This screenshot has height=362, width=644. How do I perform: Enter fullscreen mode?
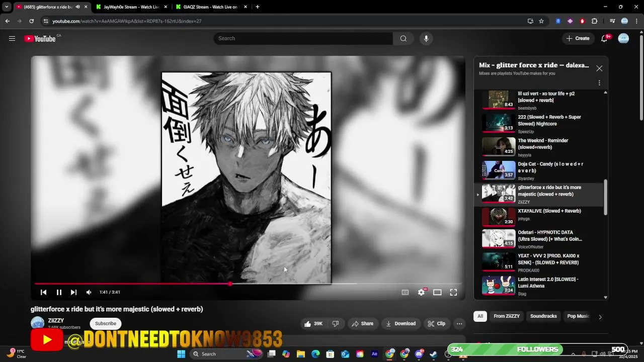(x=453, y=292)
